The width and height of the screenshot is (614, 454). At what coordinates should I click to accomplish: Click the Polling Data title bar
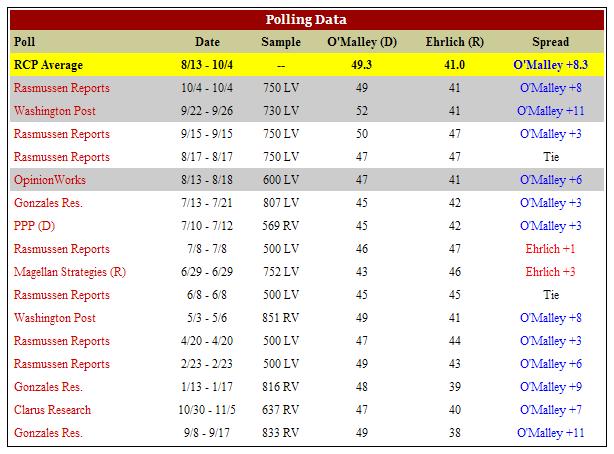pyautogui.click(x=307, y=20)
